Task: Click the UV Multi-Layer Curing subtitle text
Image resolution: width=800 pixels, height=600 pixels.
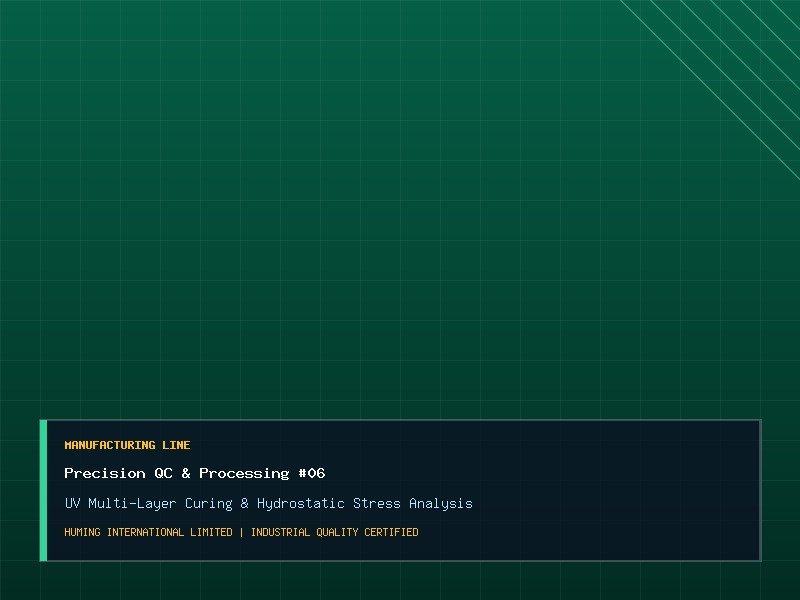Action: pos(268,504)
